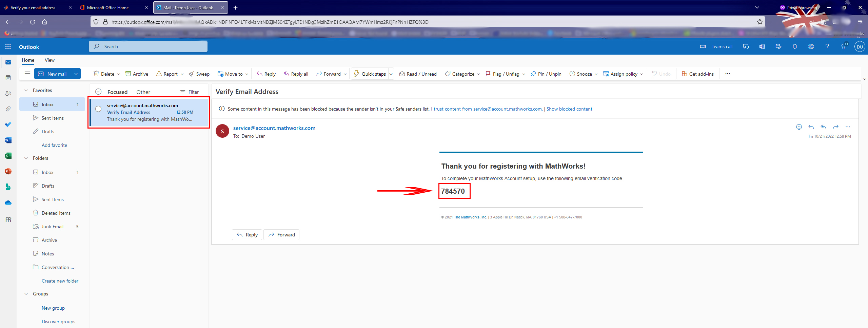Click the Show blocked content link
Image resolution: width=868 pixels, height=328 pixels.
[x=569, y=109]
